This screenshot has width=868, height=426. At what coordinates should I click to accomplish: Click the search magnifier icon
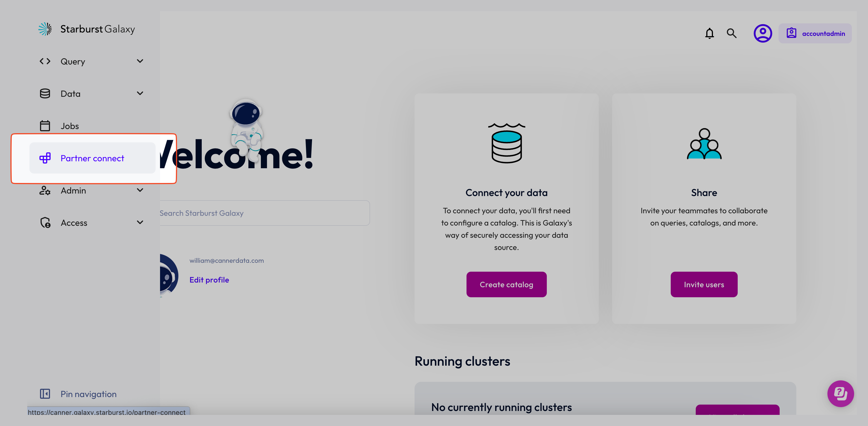732,33
